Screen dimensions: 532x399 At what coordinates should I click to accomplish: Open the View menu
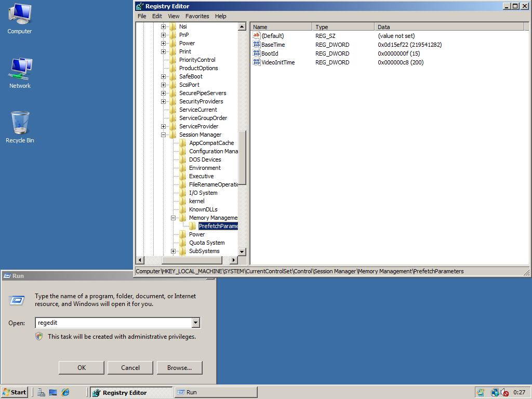174,16
